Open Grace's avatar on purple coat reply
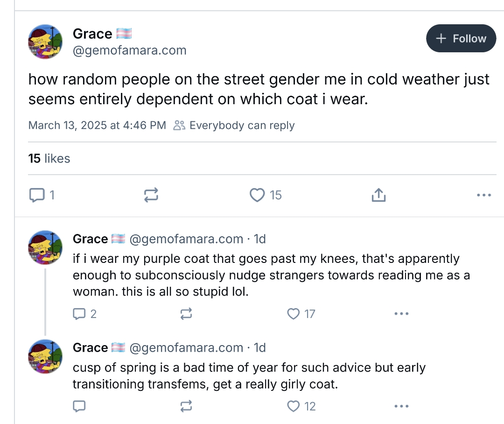 pyautogui.click(x=45, y=247)
